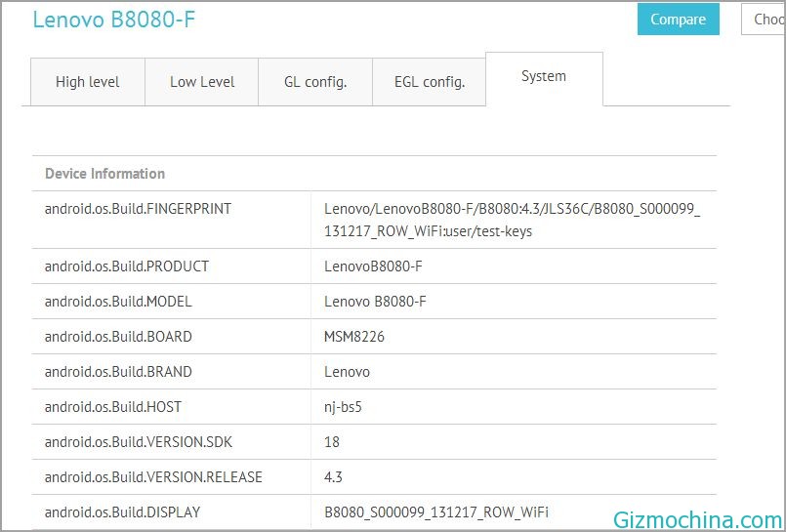This screenshot has height=532, width=786.
Task: Click the nj-bs5 host value
Action: pyautogui.click(x=343, y=407)
